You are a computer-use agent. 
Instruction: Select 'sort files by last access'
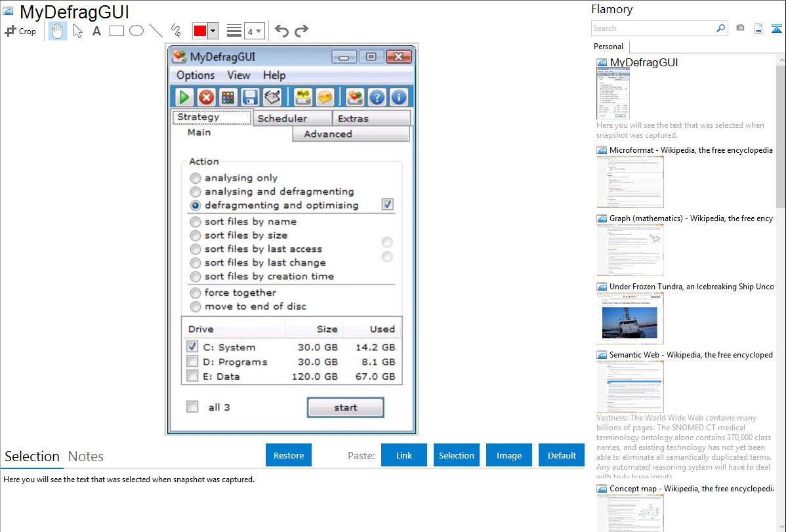tap(196, 249)
